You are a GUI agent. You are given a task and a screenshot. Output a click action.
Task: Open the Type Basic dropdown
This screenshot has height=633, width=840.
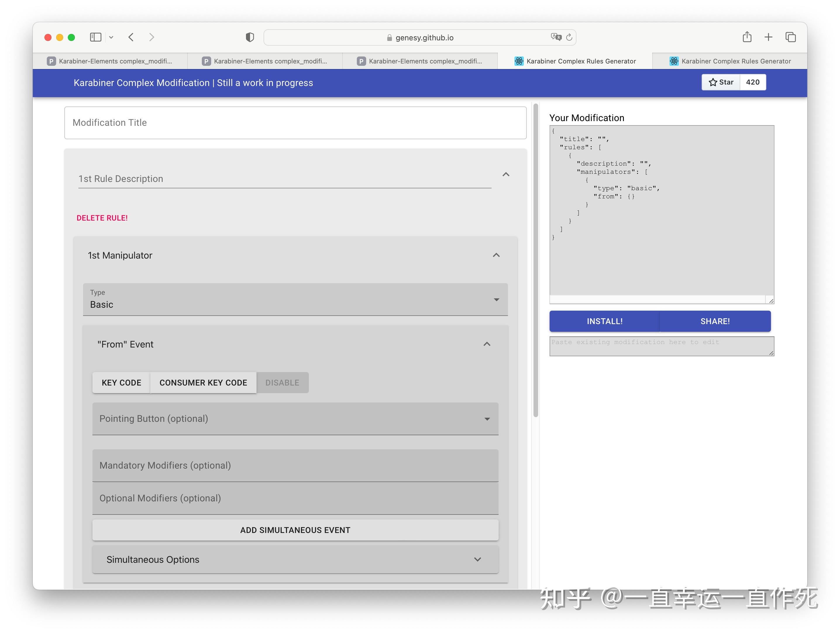click(295, 299)
